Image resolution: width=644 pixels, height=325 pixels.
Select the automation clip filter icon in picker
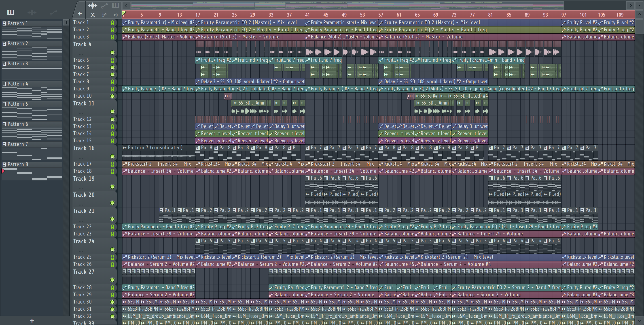tap(53, 12)
